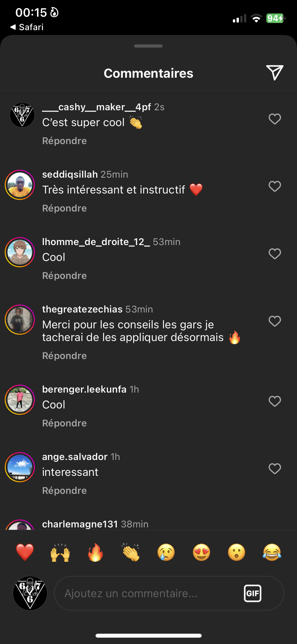
Task: Insert the raised hands emoji
Action: (x=60, y=552)
